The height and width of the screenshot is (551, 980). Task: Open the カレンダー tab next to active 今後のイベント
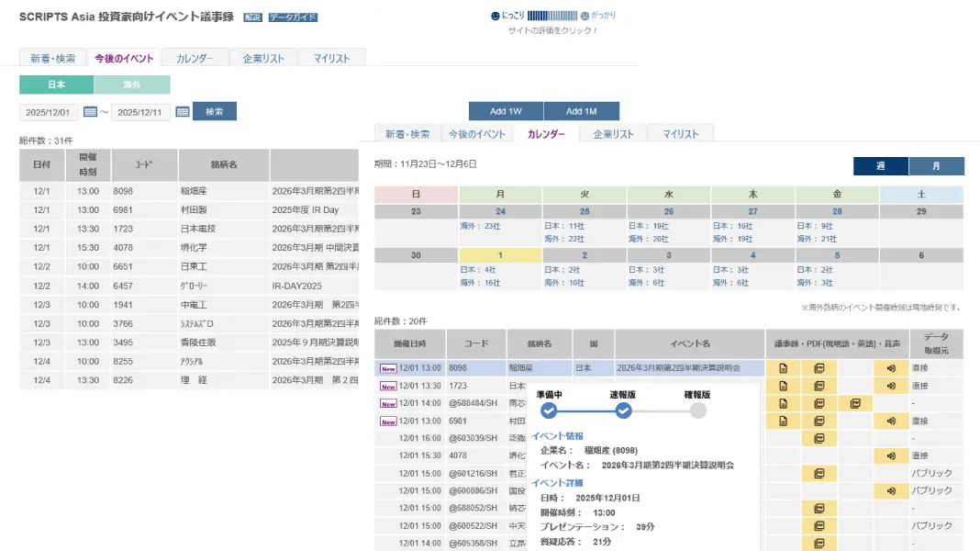point(195,58)
